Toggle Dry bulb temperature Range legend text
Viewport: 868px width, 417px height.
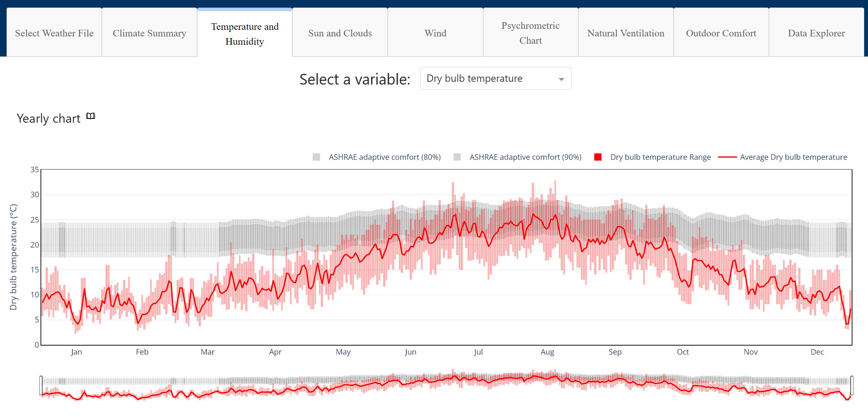pyautogui.click(x=660, y=157)
